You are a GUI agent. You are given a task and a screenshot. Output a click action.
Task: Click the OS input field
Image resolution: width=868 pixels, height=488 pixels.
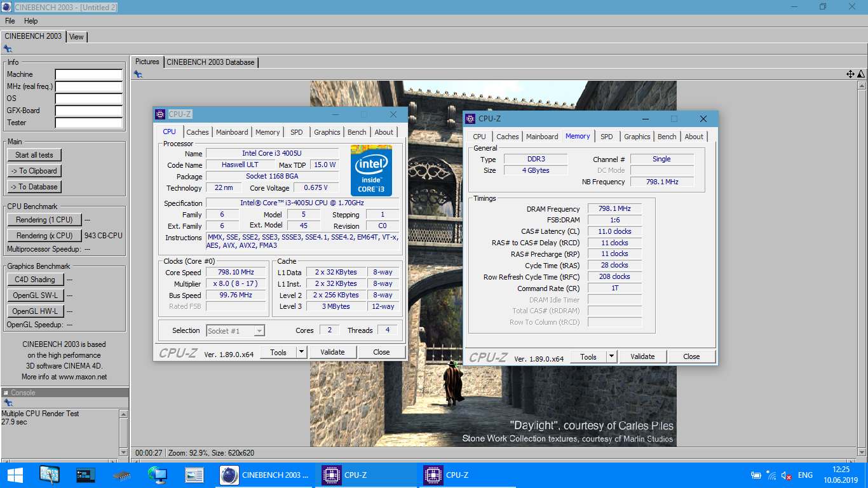(88, 98)
